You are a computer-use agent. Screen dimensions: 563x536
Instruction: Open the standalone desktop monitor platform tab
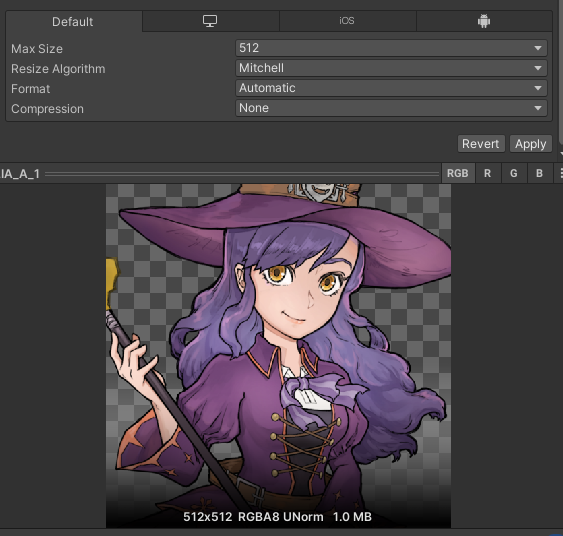click(210, 21)
